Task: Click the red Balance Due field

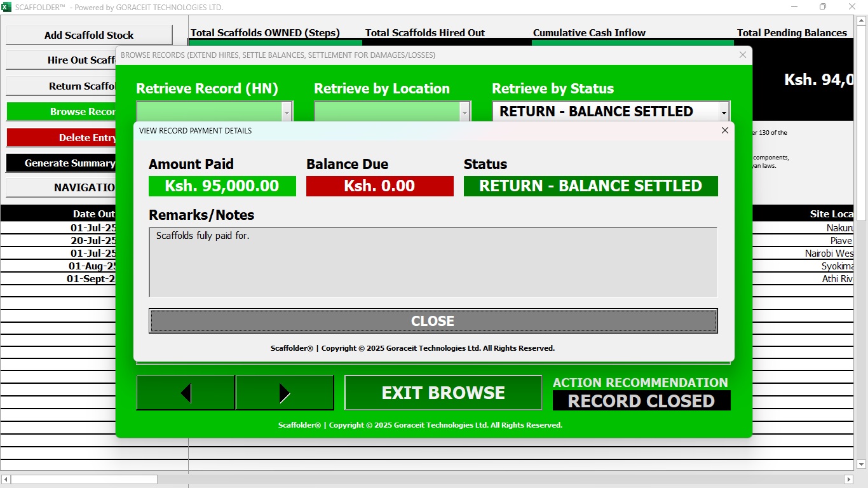Action: [x=379, y=186]
